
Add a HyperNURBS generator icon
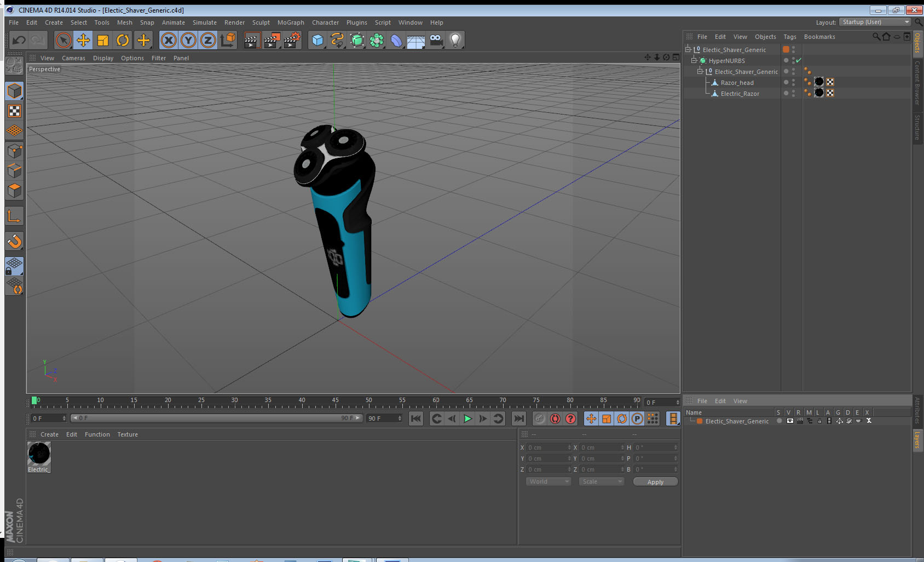point(357,40)
